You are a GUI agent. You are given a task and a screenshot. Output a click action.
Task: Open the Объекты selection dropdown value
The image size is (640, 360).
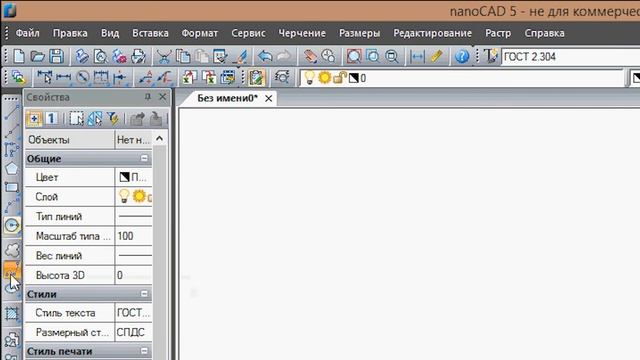point(133,140)
